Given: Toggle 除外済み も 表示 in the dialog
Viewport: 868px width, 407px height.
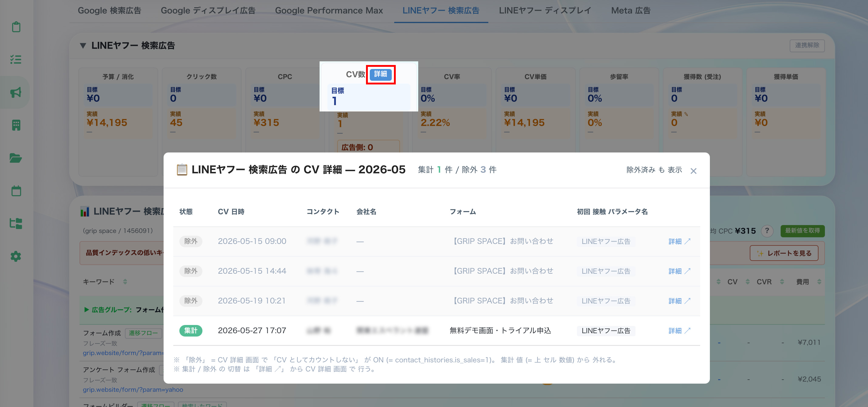Looking at the screenshot, I should tap(654, 170).
